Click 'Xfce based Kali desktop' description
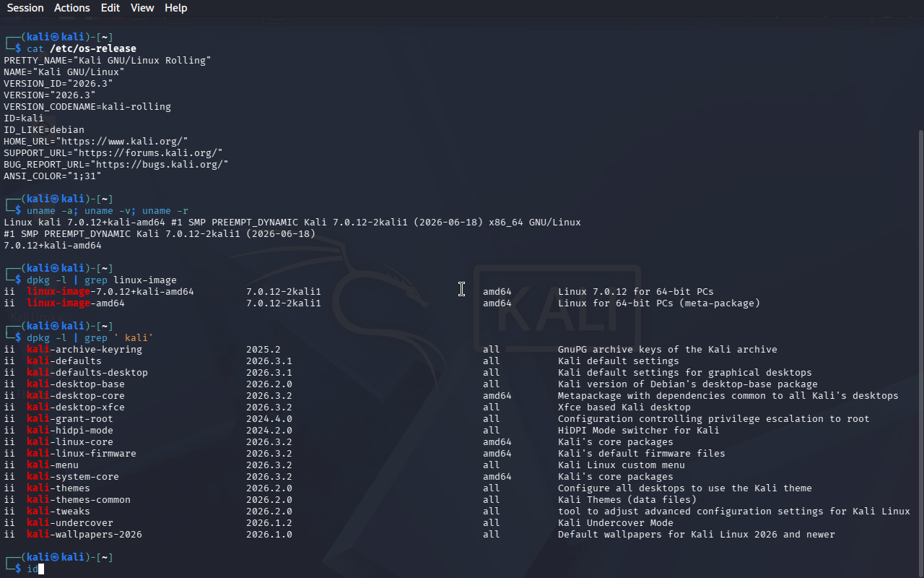Screen dimensions: 924x578 pos(624,407)
